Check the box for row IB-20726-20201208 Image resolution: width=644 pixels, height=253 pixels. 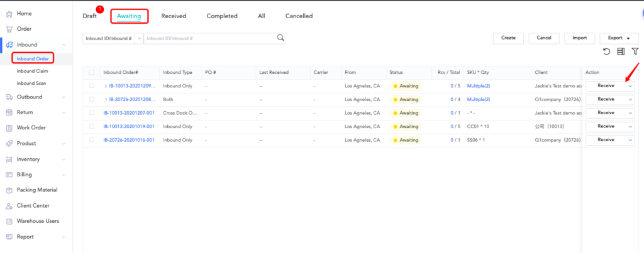[92, 99]
